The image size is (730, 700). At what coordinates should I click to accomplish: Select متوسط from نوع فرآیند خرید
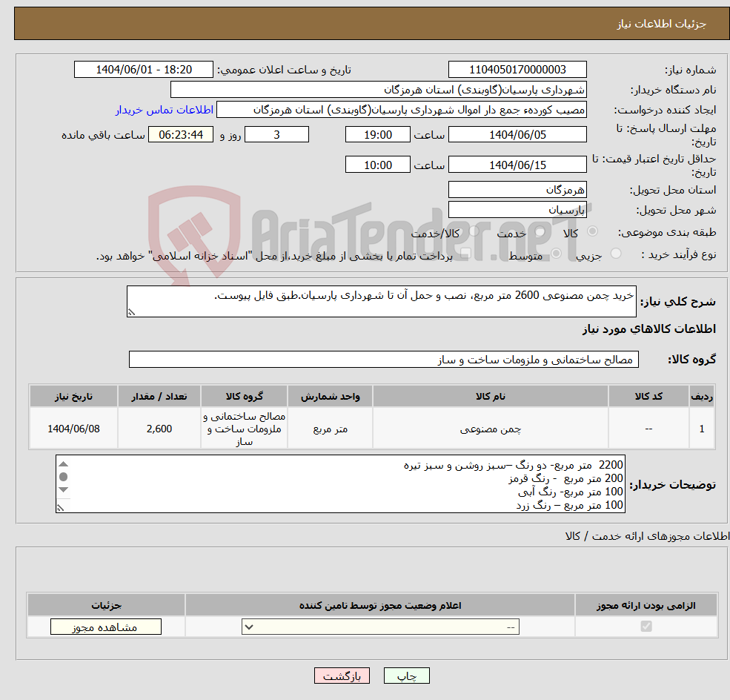556,253
